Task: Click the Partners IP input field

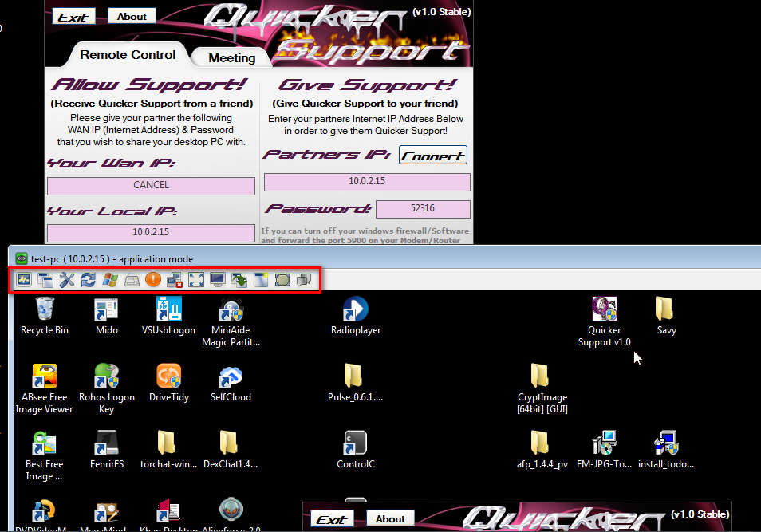Action: point(367,182)
